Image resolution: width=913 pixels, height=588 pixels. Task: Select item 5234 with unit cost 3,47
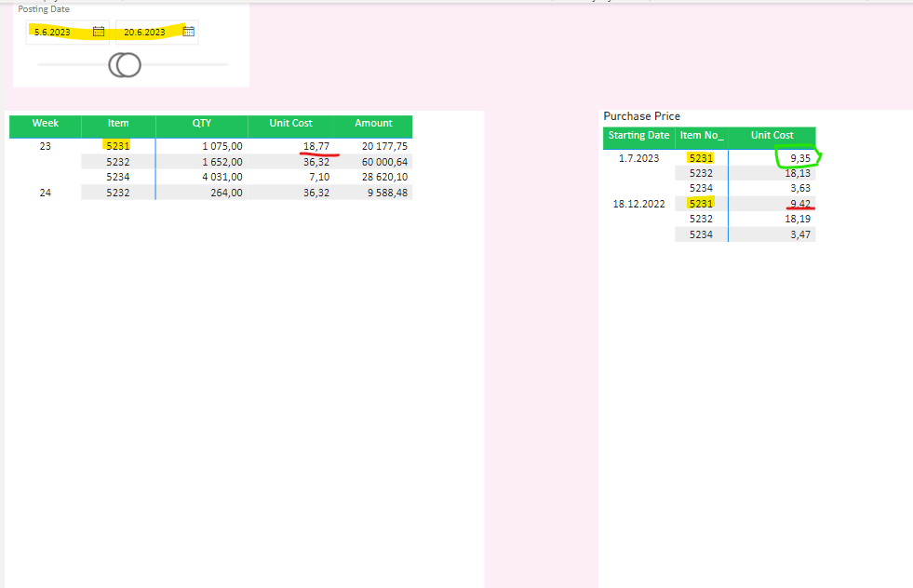[x=701, y=234]
